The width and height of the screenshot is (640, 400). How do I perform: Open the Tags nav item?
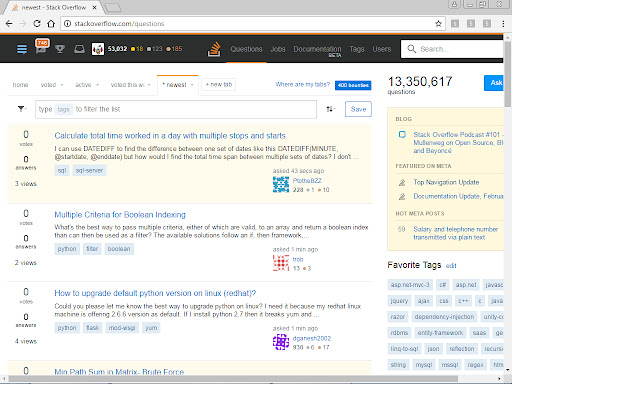tap(356, 49)
